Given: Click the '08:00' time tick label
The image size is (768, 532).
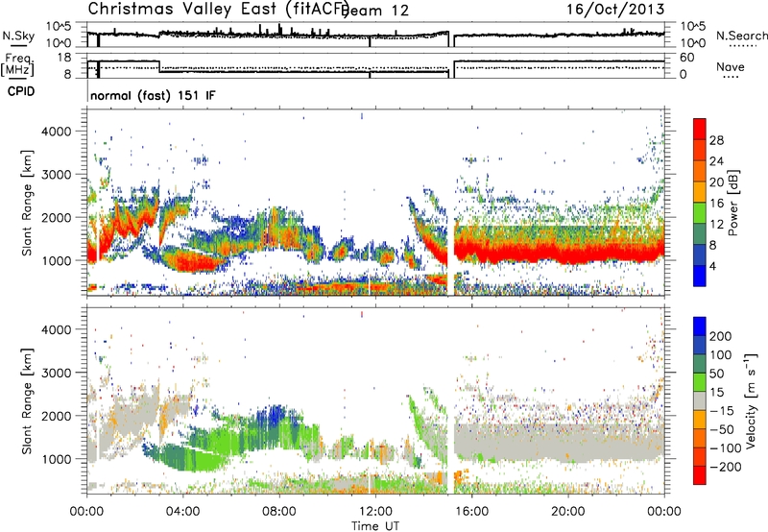Looking at the screenshot, I should click(279, 512).
